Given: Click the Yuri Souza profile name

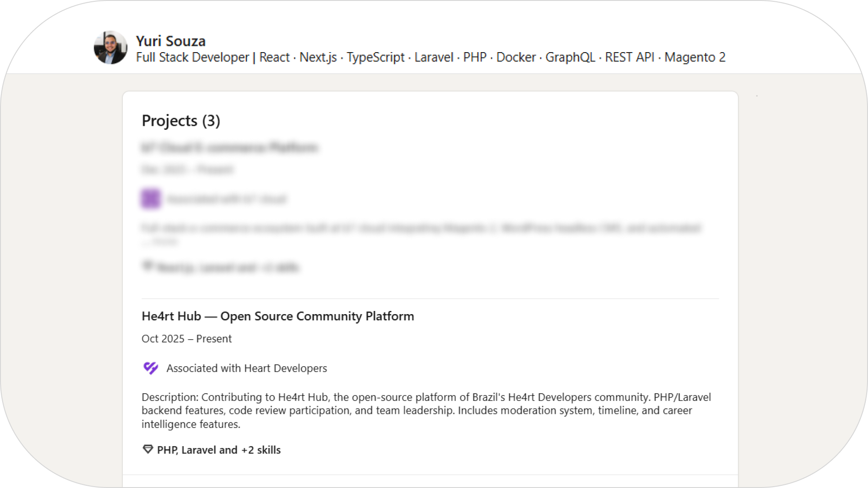Looking at the screenshot, I should point(170,41).
